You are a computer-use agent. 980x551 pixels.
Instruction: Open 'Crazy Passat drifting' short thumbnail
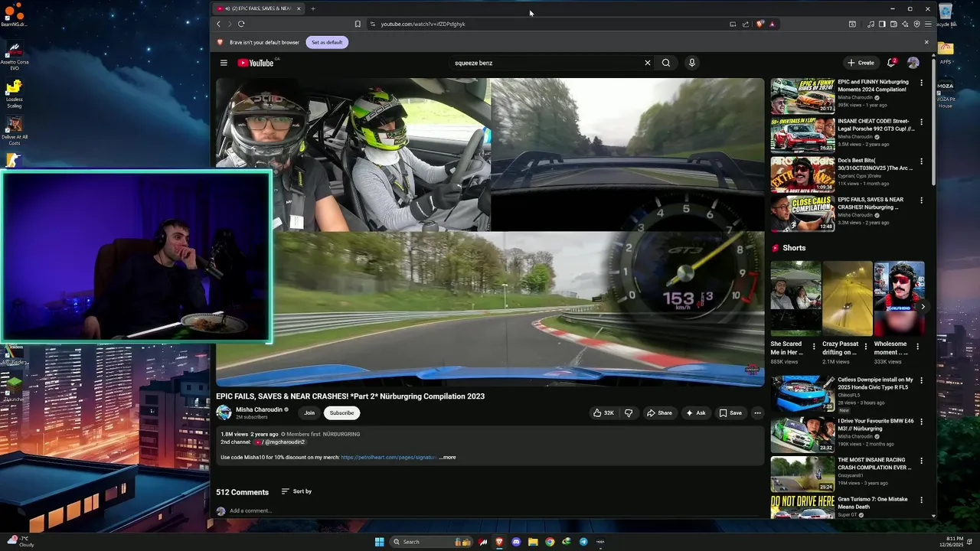[x=847, y=298]
